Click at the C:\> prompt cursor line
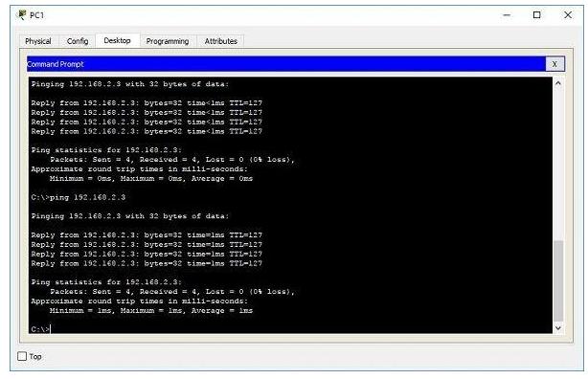The width and height of the screenshot is (588, 379). pyautogui.click(x=40, y=329)
